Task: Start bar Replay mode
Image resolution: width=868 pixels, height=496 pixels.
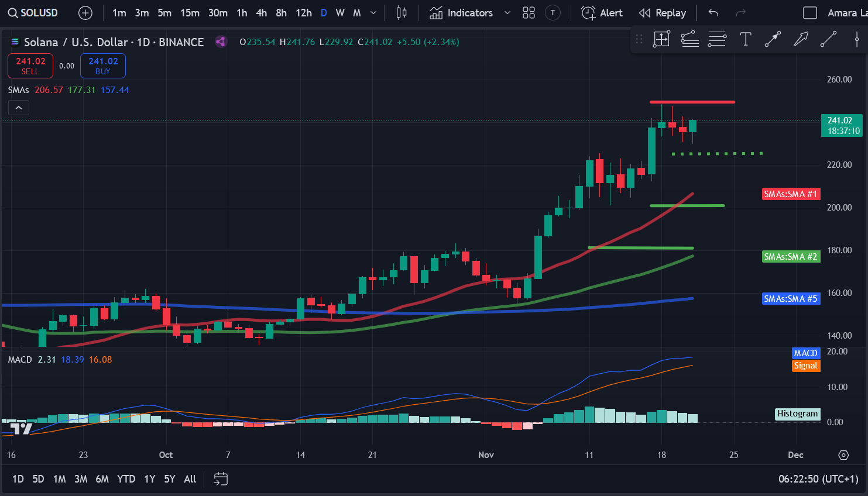Action: (662, 13)
